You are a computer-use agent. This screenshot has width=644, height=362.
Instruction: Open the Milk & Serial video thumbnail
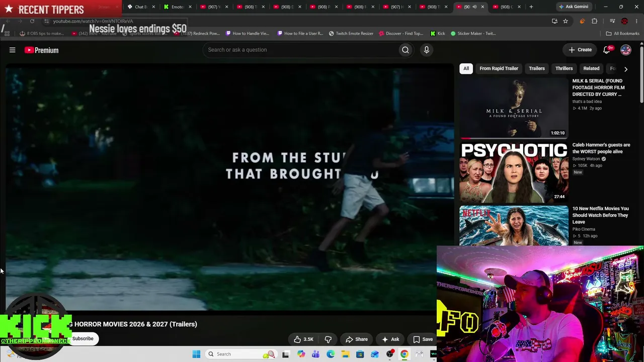514,108
